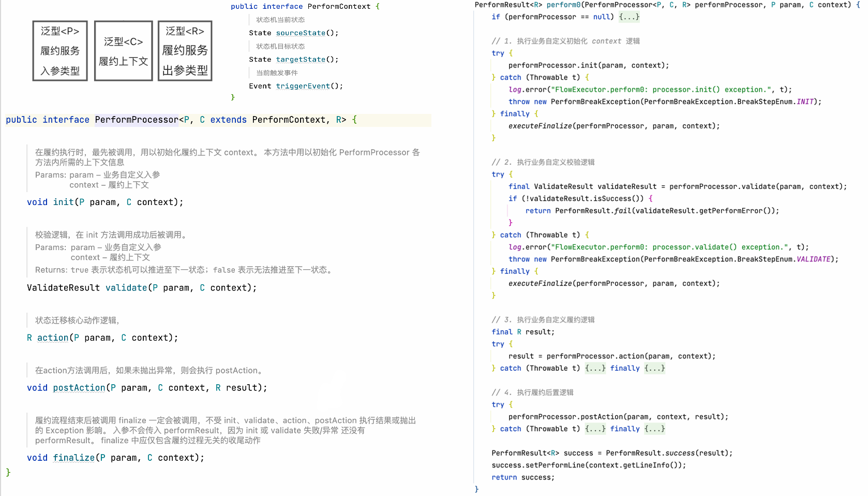Click the 泛型<C> 履约上下文 box
The width and height of the screenshot is (868, 496).
point(124,51)
